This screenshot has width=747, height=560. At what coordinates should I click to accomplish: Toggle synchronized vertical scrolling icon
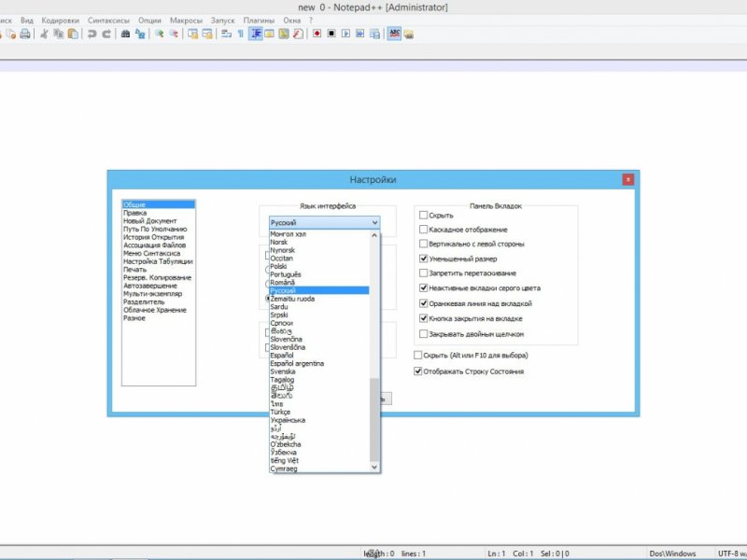[192, 34]
